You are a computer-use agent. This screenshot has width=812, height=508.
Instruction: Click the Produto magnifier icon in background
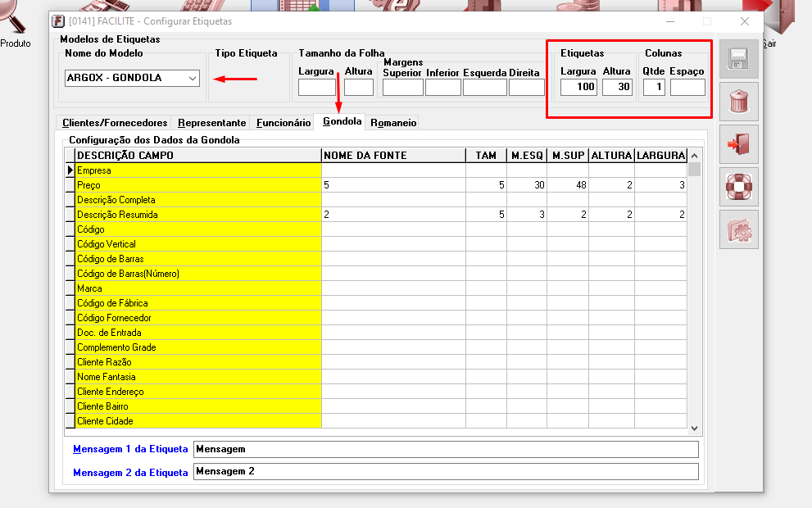tap(13, 18)
